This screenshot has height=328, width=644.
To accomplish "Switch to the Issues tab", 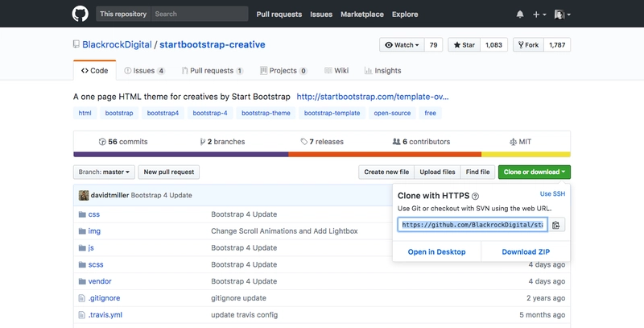I will pos(144,71).
